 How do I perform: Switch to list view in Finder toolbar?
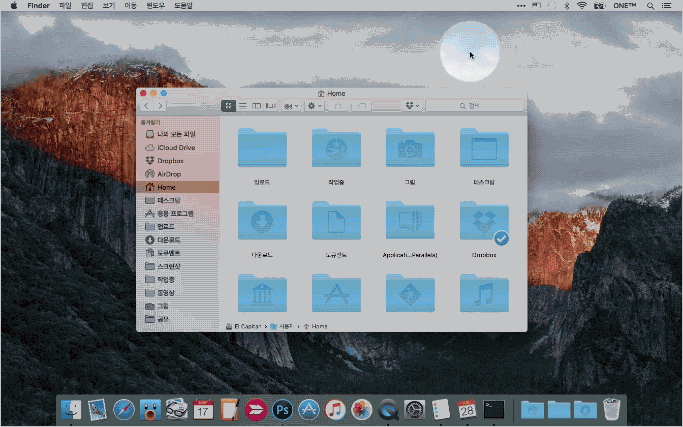point(243,106)
